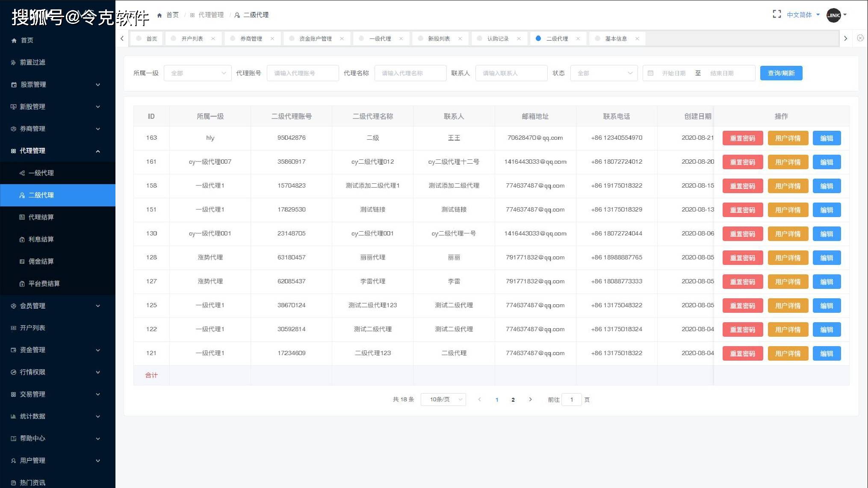868x488 pixels.
Task: Click email 70628470@qq.com cell
Action: point(535,138)
